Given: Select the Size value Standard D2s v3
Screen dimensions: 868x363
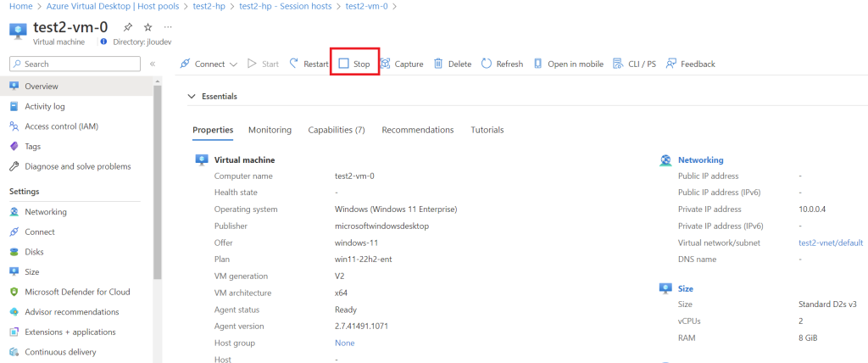Looking at the screenshot, I should click(x=828, y=304).
